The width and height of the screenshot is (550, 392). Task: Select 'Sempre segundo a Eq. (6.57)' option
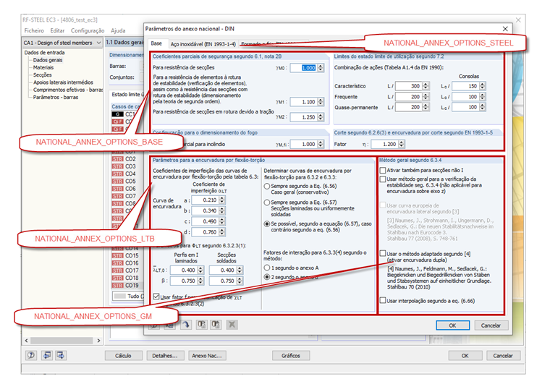click(267, 203)
